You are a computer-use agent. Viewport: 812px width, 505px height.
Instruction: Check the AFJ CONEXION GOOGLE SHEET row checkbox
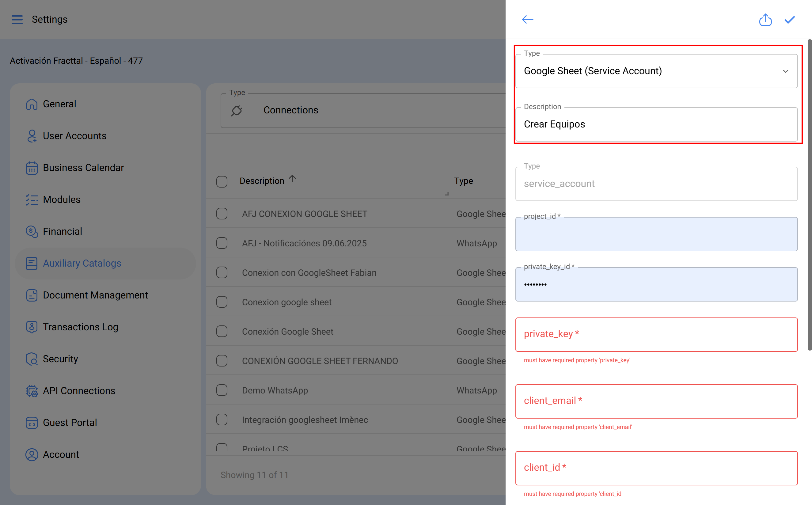tap(222, 213)
